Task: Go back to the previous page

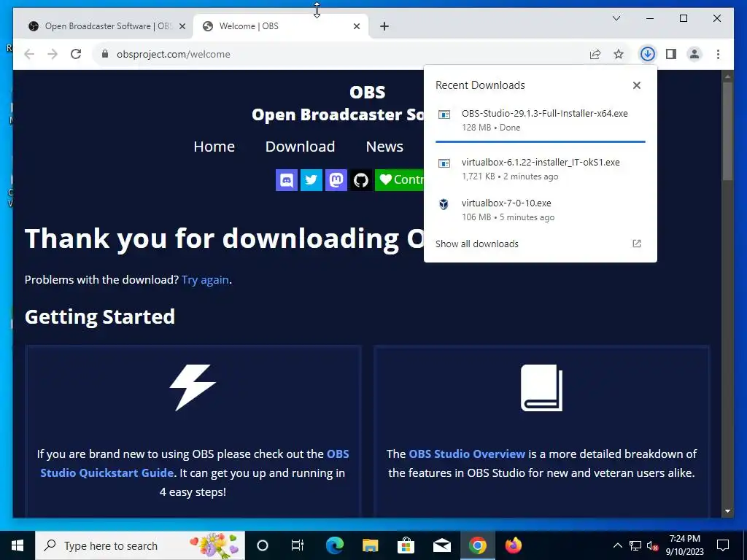Action: point(29,54)
